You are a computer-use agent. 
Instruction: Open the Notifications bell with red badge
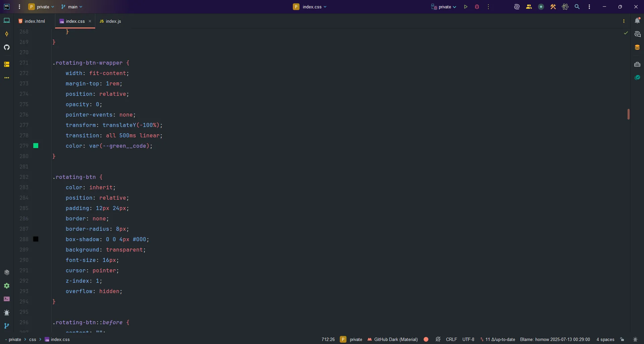[x=638, y=20]
